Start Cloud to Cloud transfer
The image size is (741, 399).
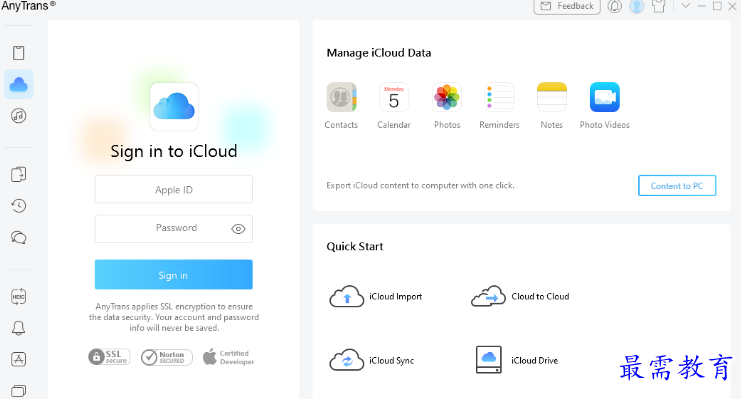pos(520,296)
